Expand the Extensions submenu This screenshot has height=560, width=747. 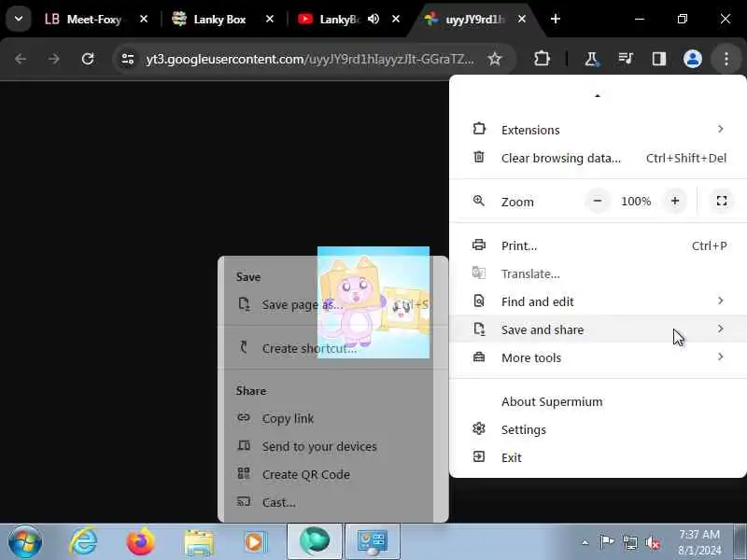pos(598,130)
